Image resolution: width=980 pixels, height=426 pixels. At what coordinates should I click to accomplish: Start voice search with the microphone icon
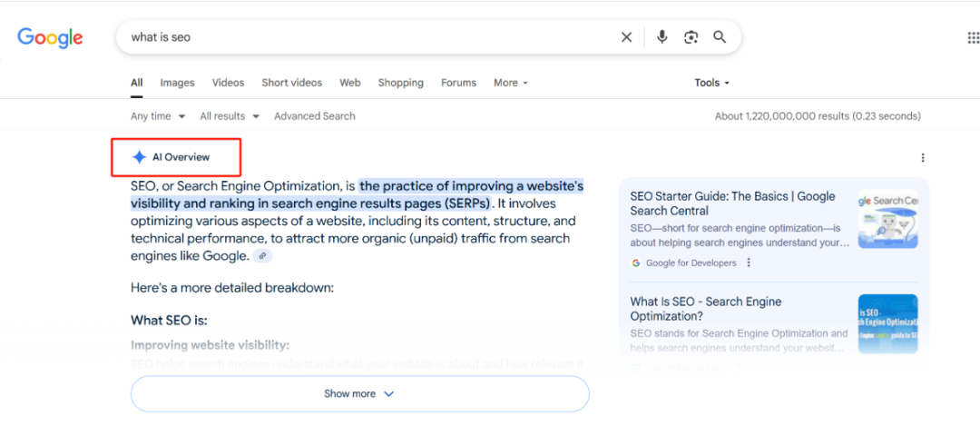click(661, 37)
